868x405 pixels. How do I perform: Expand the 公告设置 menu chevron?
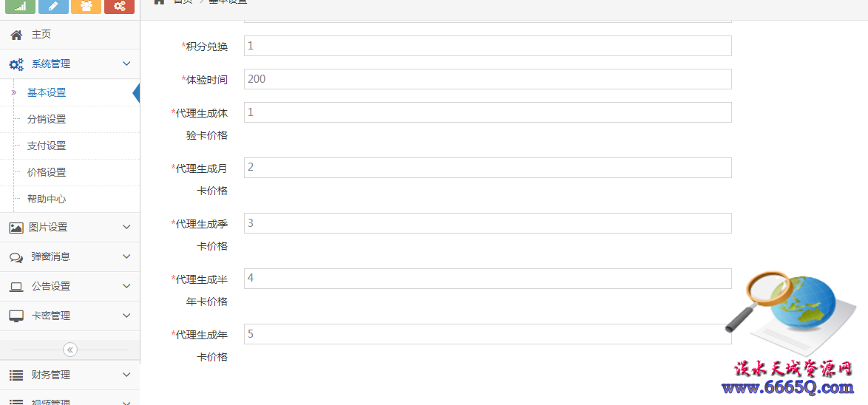(x=126, y=287)
